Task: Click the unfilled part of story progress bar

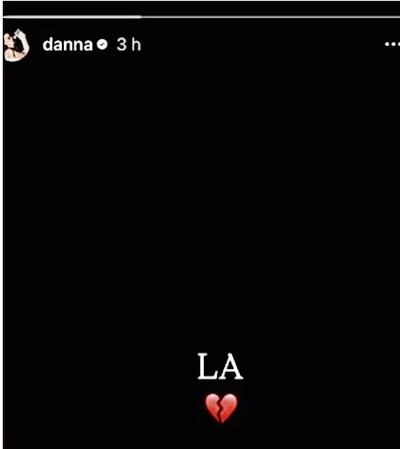Action: tap(271, 16)
